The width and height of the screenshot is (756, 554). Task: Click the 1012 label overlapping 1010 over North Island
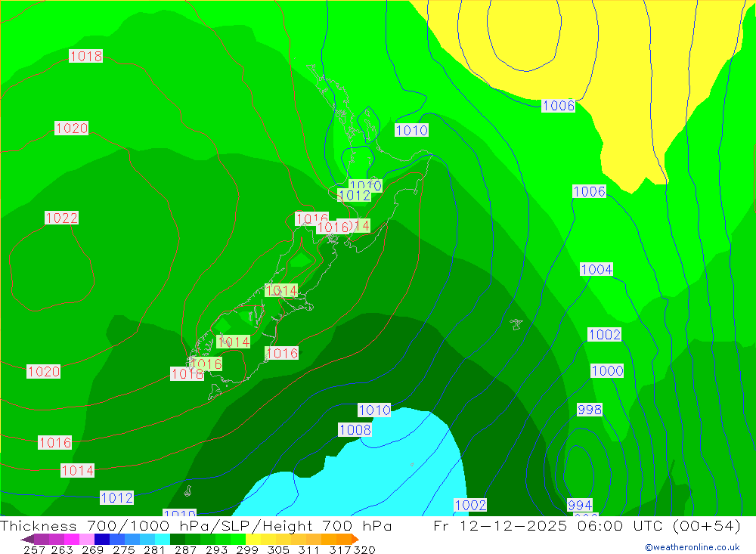click(355, 195)
